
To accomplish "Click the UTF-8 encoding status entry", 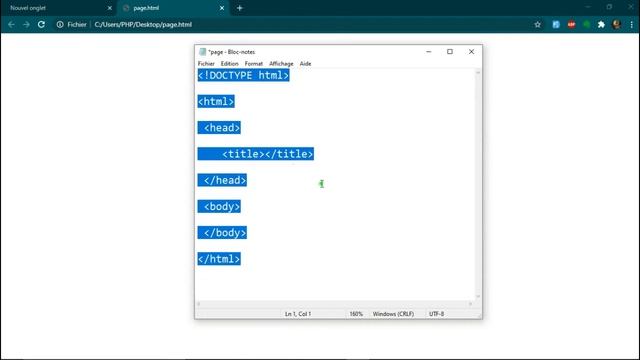I will (x=436, y=314).
